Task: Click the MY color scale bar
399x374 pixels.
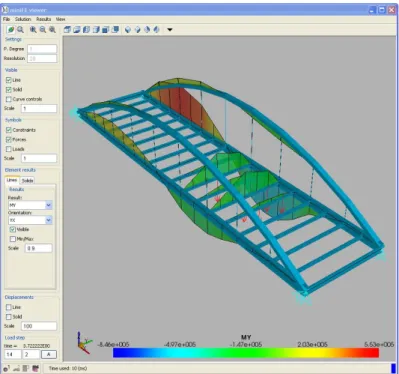Action: (246, 353)
